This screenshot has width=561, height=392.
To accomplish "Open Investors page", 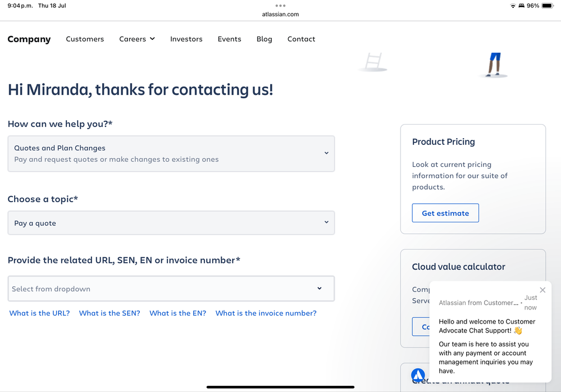I will [186, 39].
